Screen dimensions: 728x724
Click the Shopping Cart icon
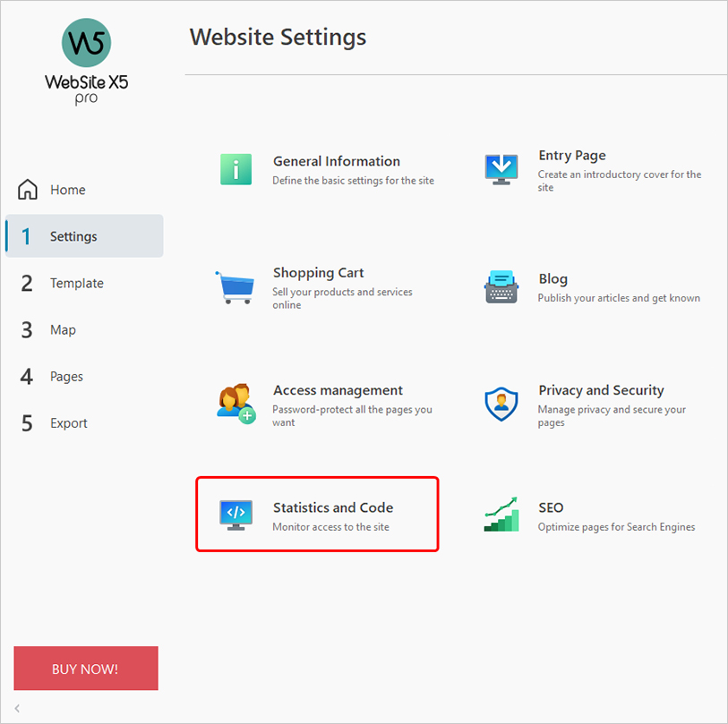[x=235, y=286]
